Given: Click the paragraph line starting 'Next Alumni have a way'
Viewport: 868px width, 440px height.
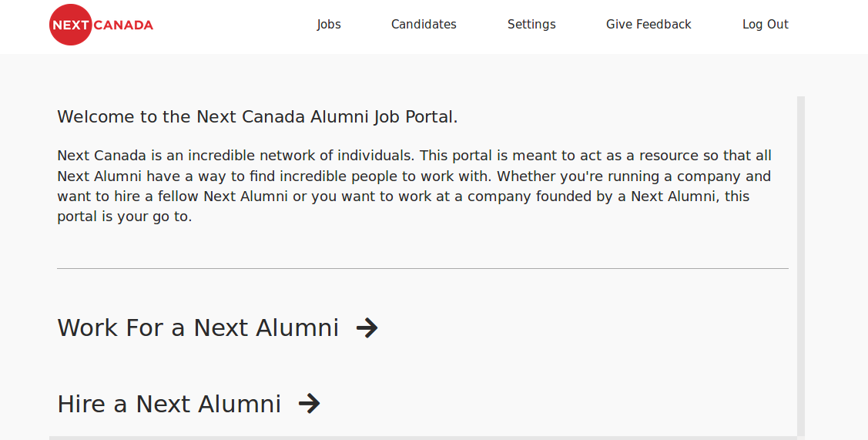Looking at the screenshot, I should coord(414,176).
